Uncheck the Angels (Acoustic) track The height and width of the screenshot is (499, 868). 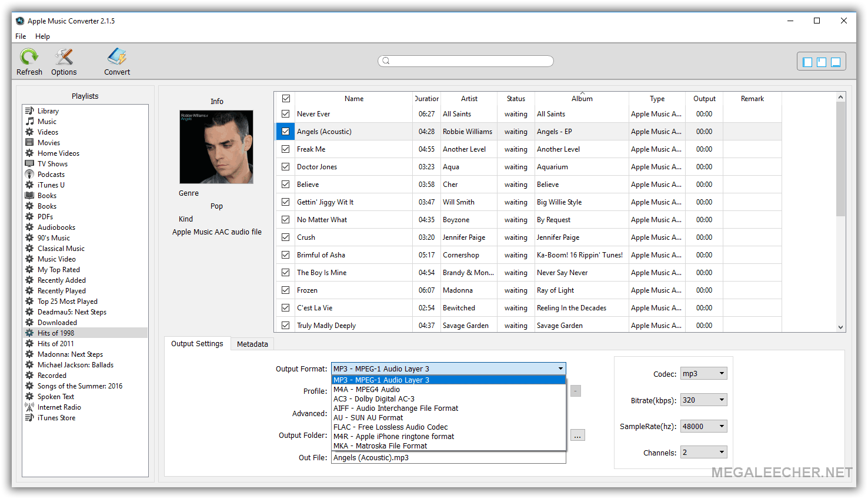[286, 131]
